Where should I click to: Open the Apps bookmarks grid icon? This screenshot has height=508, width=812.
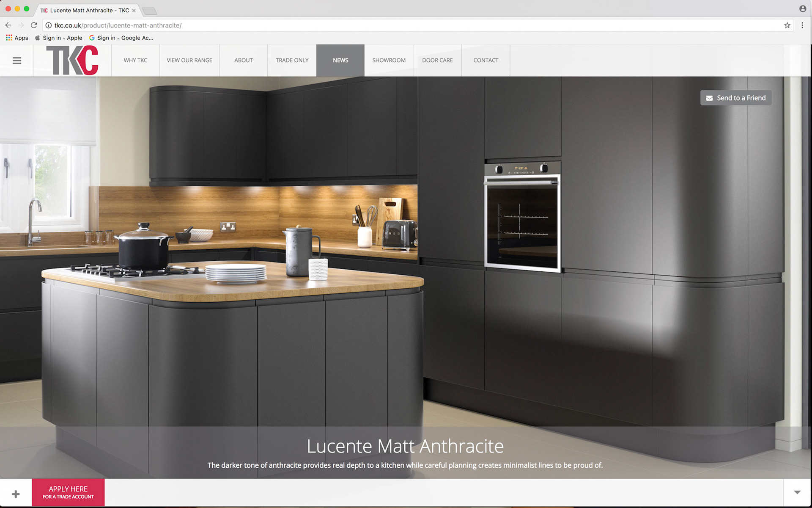(x=9, y=38)
